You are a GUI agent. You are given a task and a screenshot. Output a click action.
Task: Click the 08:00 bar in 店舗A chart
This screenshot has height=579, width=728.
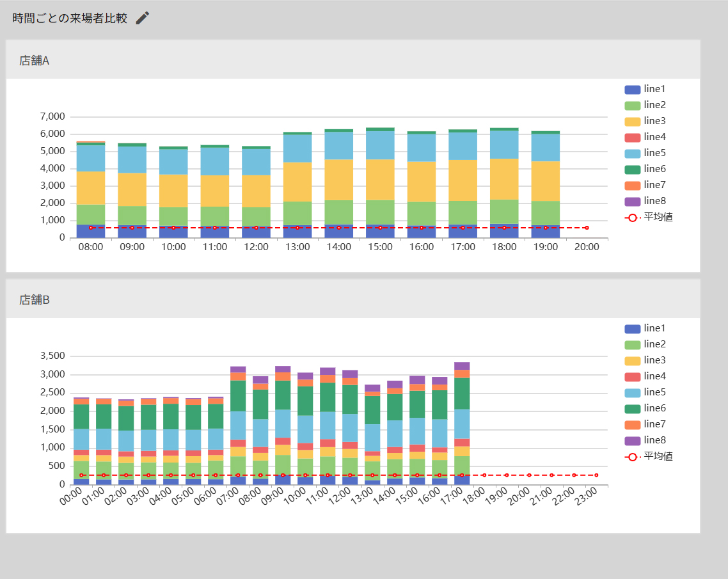[x=91, y=190]
